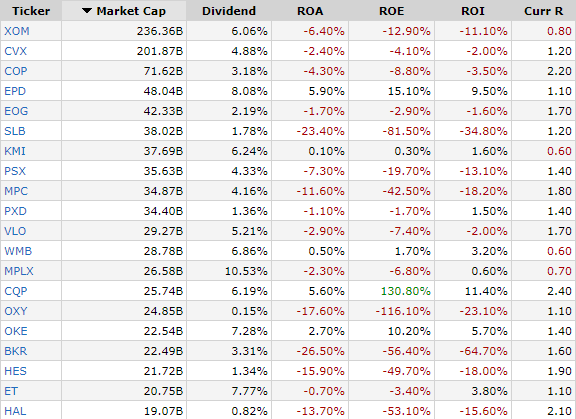The image size is (576, 419).
Task: Open the MPLX ticker link
Action: click(19, 271)
